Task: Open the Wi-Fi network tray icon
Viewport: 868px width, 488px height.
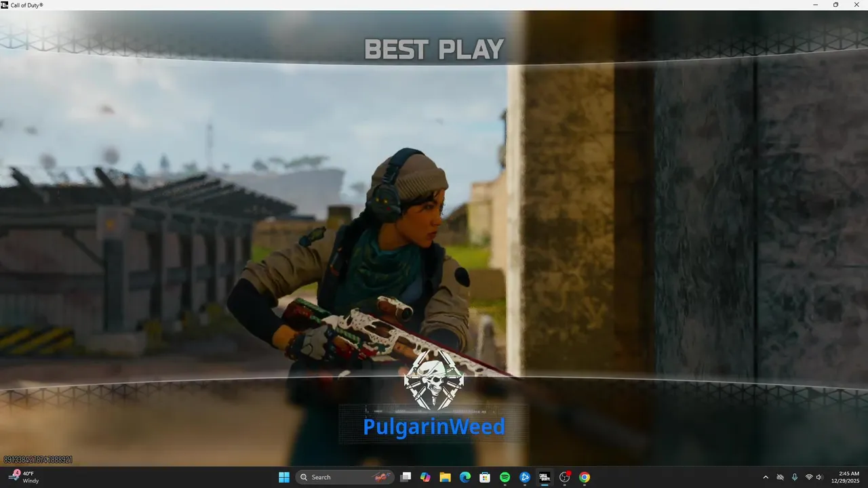Action: pyautogui.click(x=808, y=477)
